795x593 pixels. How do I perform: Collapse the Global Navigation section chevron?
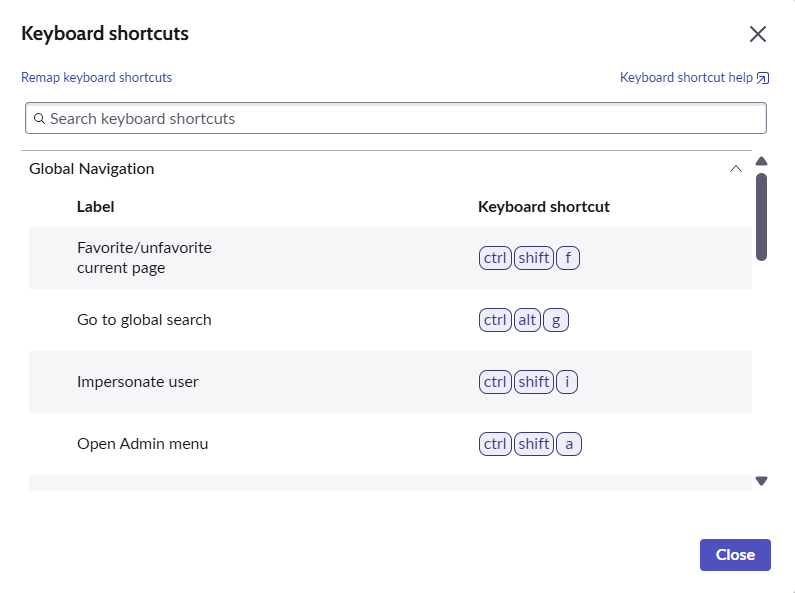[736, 169]
